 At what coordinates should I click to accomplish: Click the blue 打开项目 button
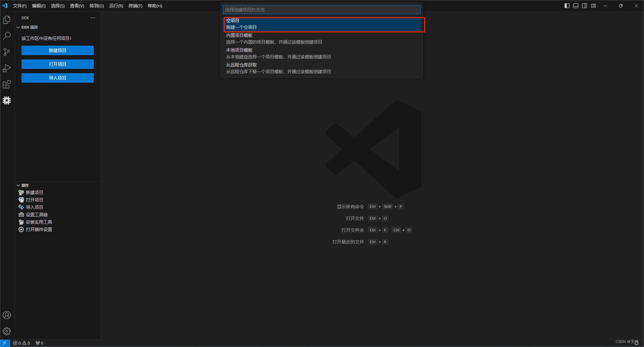coord(57,64)
